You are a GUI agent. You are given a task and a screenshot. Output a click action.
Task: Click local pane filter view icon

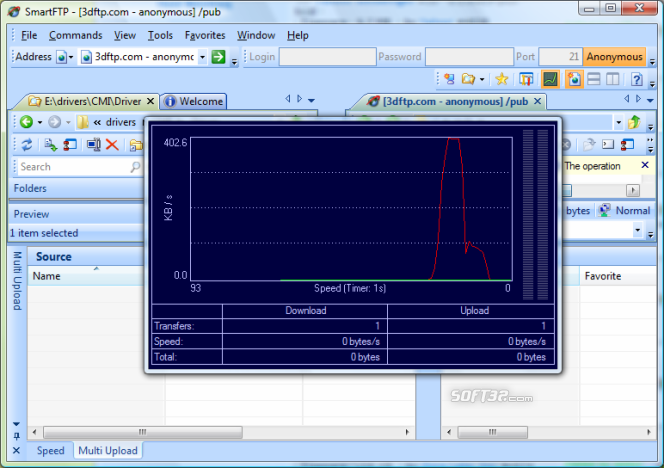point(70,145)
